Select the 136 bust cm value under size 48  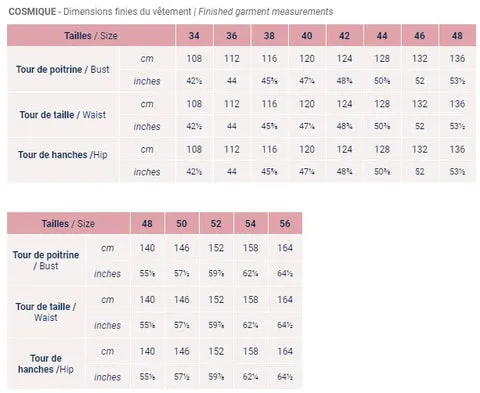click(457, 58)
